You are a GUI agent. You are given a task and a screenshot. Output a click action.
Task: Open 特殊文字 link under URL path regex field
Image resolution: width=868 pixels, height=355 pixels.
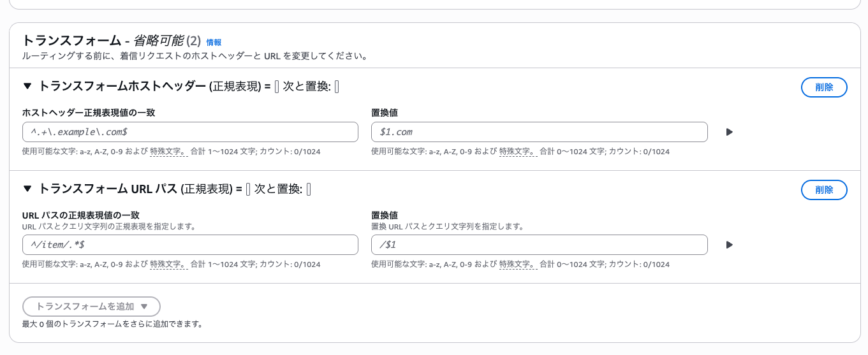point(168,264)
